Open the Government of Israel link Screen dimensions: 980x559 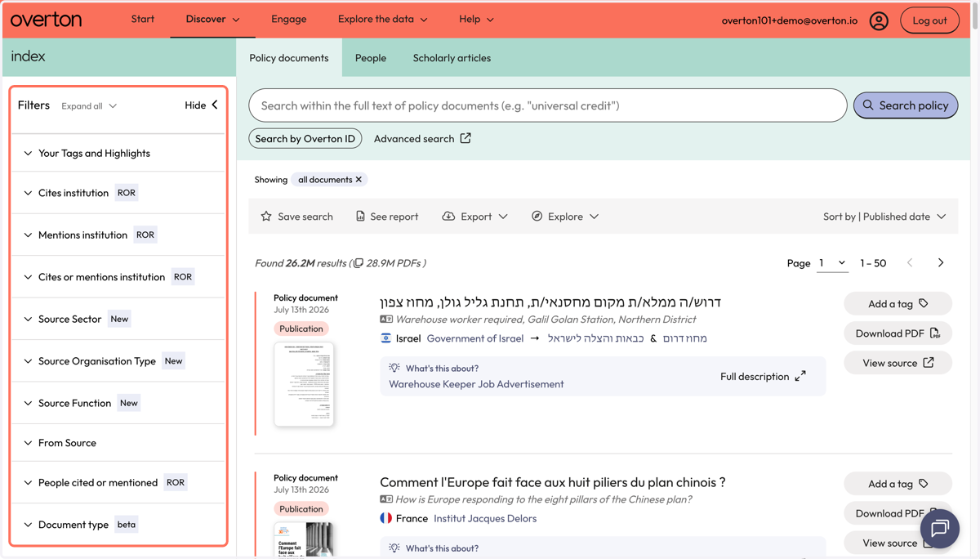click(x=475, y=338)
